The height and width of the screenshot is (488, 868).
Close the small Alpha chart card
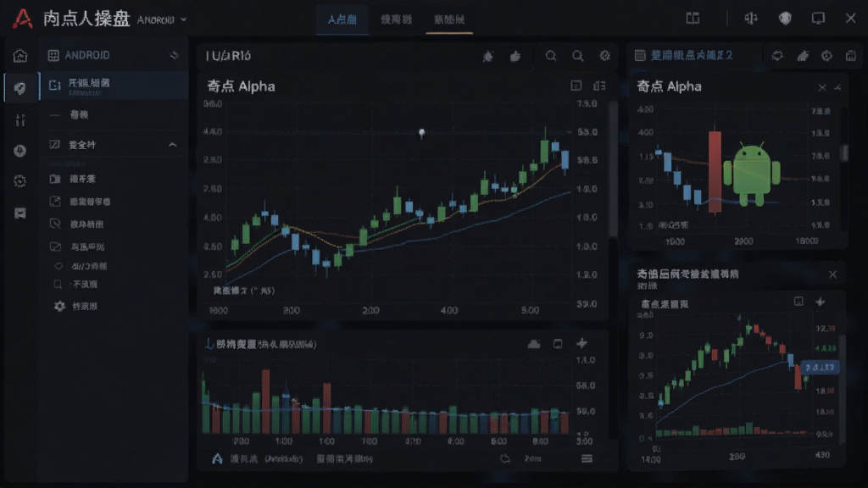point(822,87)
